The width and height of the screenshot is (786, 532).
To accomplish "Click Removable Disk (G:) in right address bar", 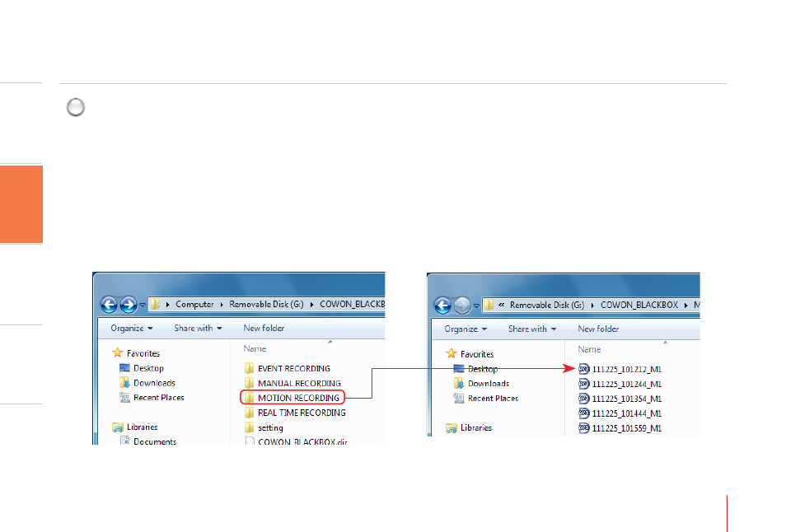I will point(547,305).
